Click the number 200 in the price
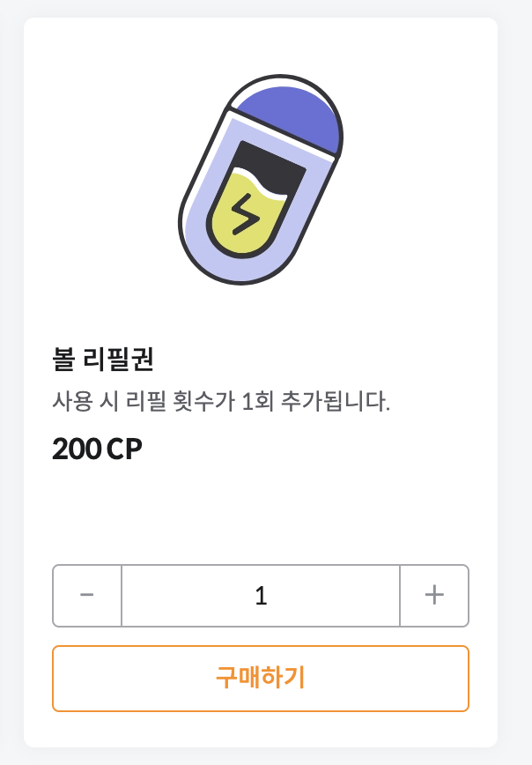 (x=77, y=449)
